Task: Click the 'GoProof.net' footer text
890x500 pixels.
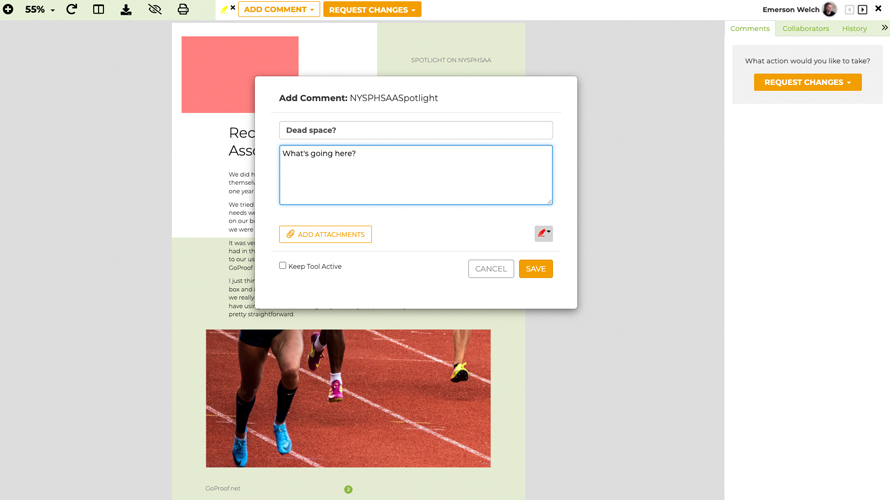Action: 222,488
